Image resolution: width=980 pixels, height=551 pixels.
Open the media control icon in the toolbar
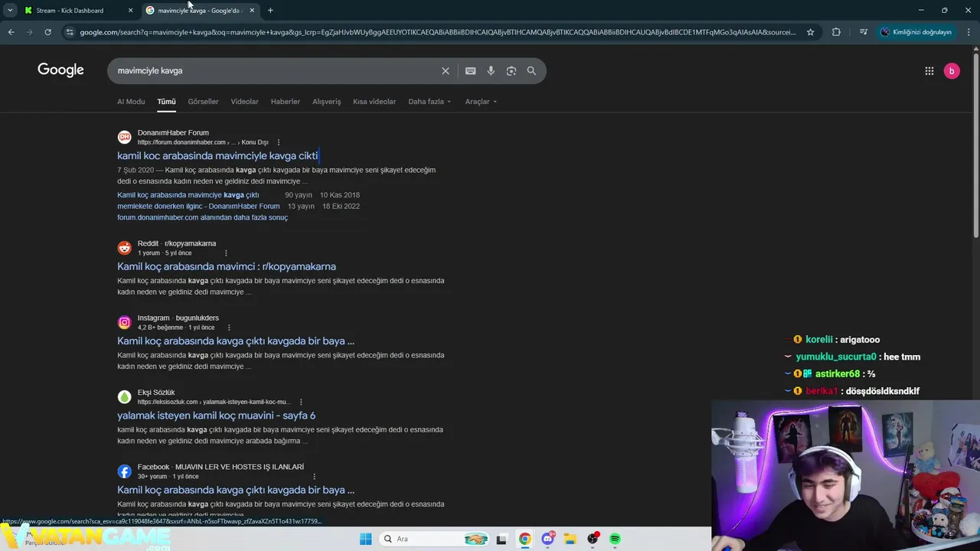(864, 32)
